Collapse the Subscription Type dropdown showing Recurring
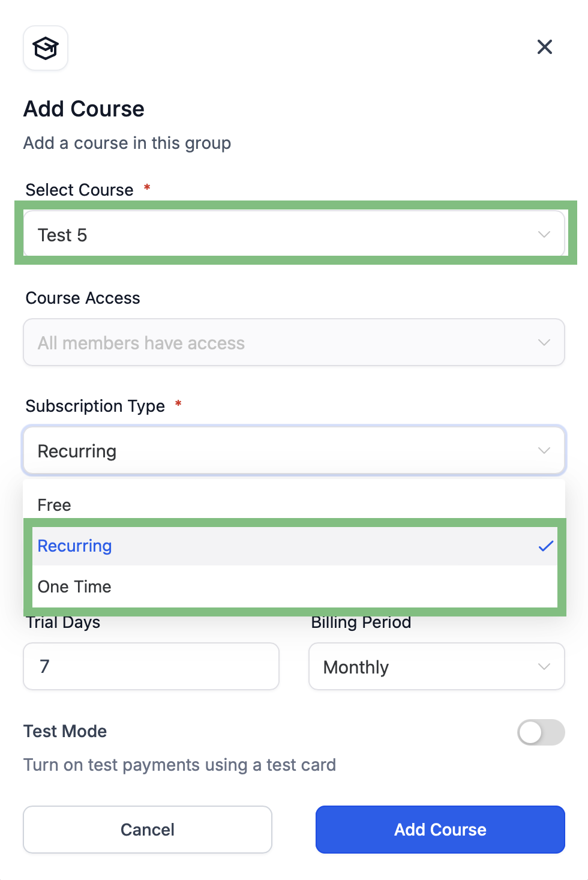 294,450
